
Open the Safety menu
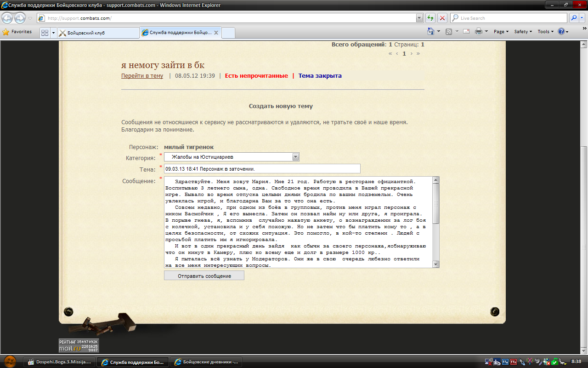523,32
